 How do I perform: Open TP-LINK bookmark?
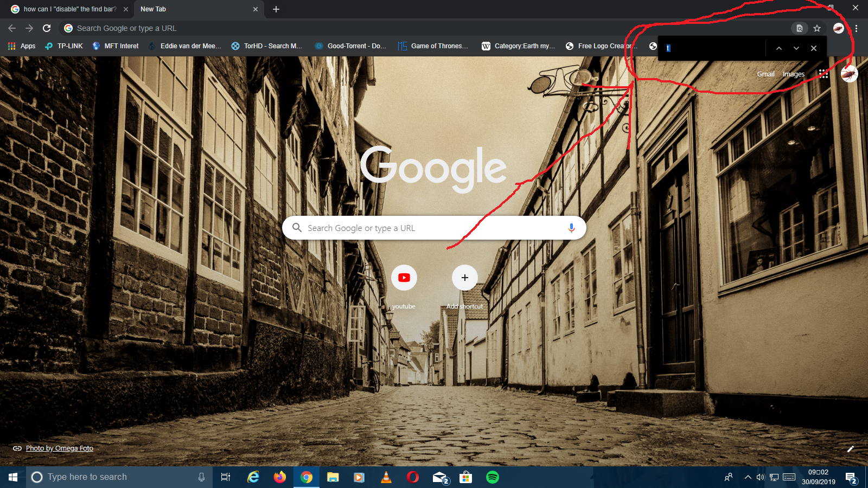64,46
